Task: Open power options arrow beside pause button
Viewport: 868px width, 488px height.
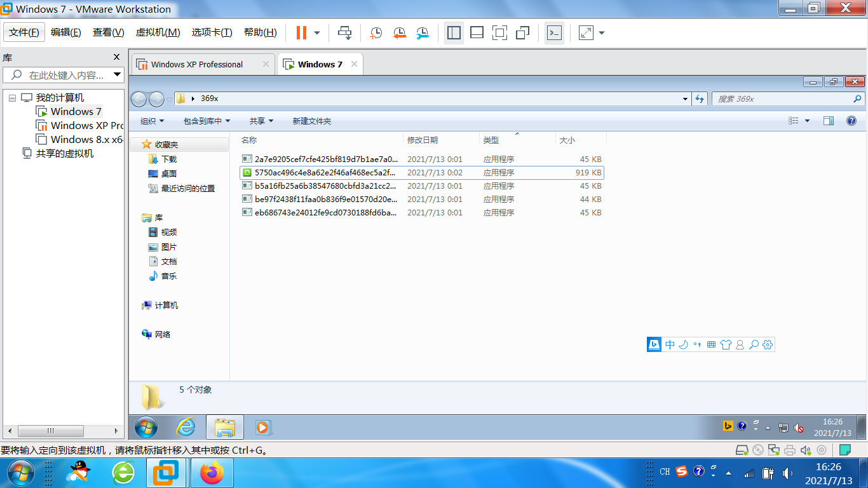Action: click(317, 32)
